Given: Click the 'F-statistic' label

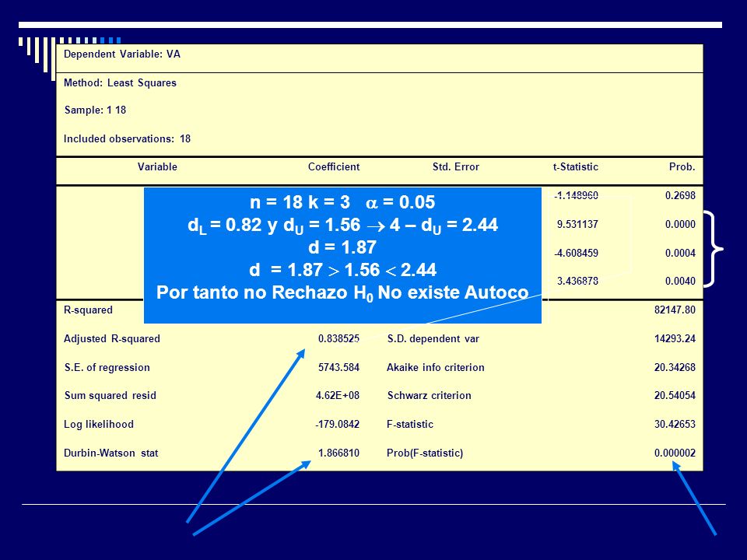Looking at the screenshot, I should click(x=410, y=425).
